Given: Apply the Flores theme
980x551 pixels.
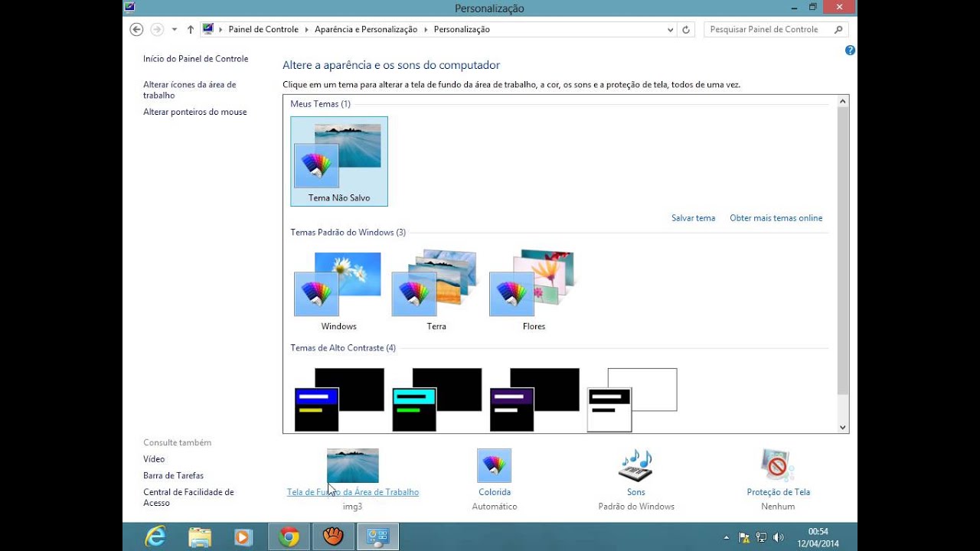Looking at the screenshot, I should (534, 291).
